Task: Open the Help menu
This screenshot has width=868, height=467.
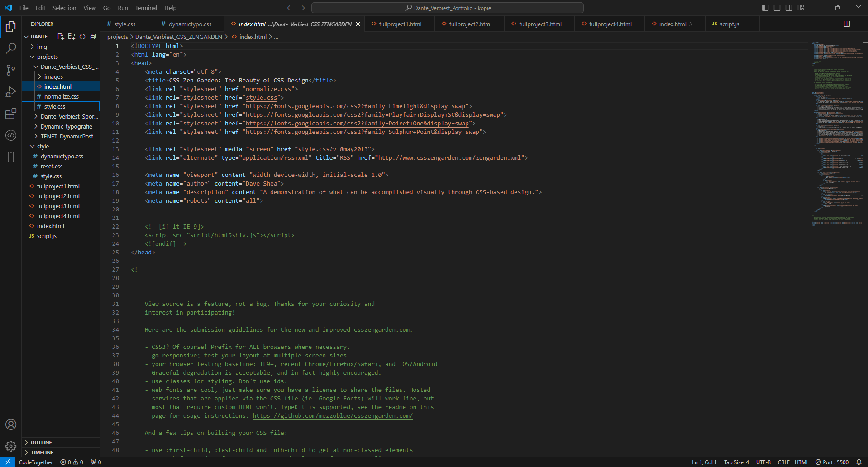Action: pyautogui.click(x=171, y=8)
